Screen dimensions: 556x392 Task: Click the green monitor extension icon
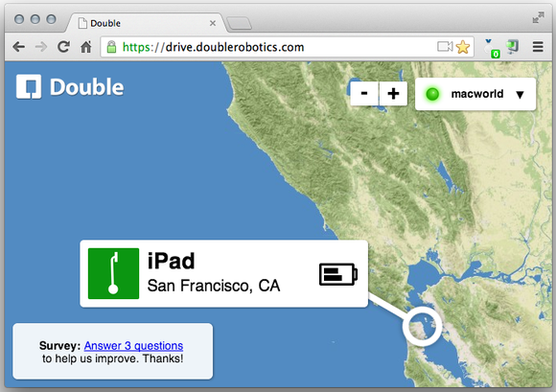[512, 46]
